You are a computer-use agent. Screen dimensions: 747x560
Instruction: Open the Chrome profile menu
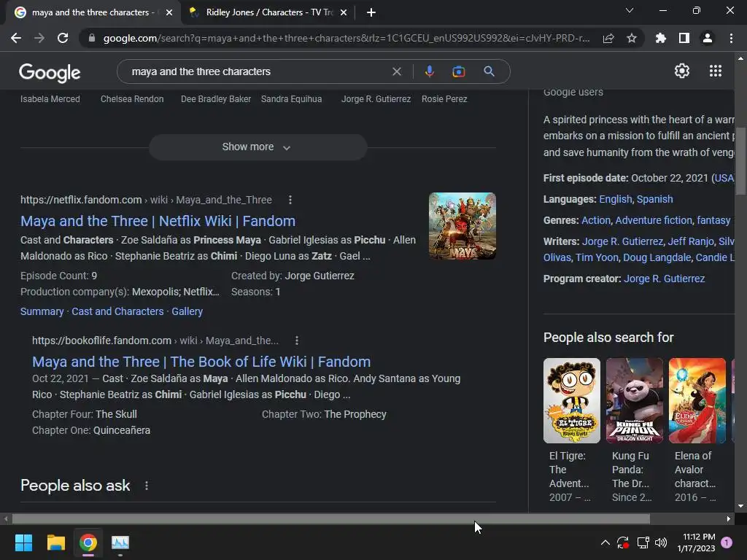pyautogui.click(x=708, y=38)
